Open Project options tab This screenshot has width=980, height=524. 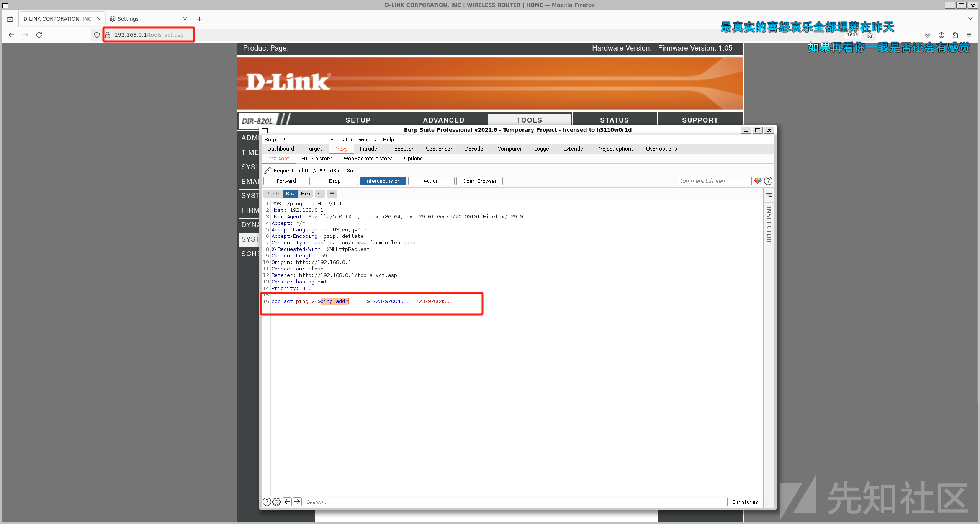pos(615,149)
